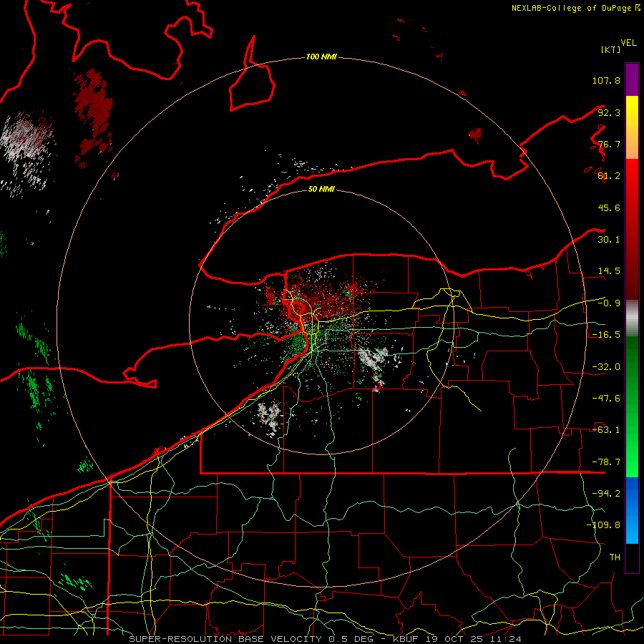Select the 50 NMI range ring label

coord(321,189)
